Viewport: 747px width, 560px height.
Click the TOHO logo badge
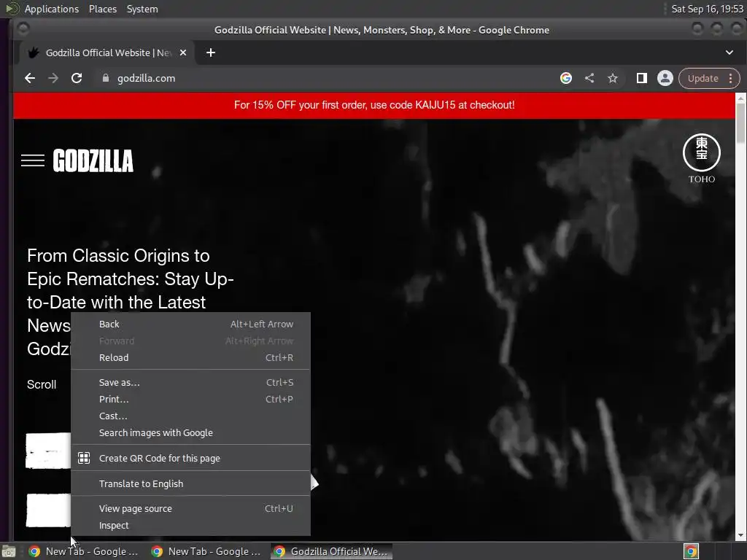click(702, 158)
